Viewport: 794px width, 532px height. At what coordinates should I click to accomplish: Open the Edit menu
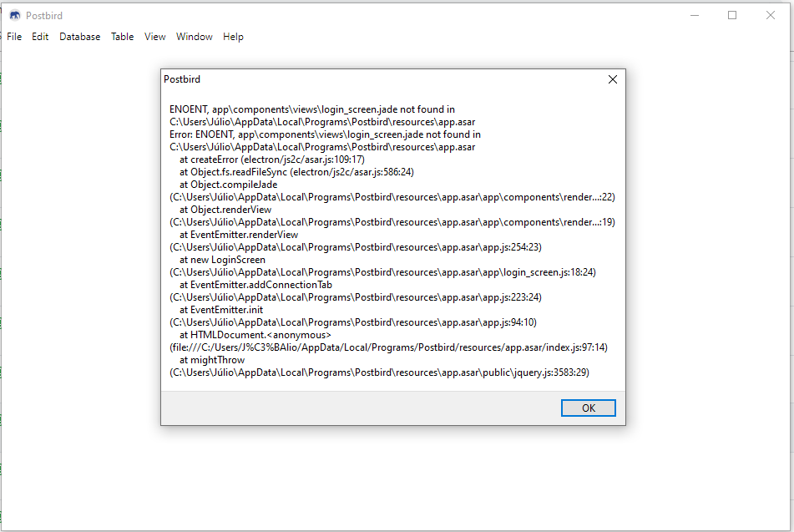40,37
